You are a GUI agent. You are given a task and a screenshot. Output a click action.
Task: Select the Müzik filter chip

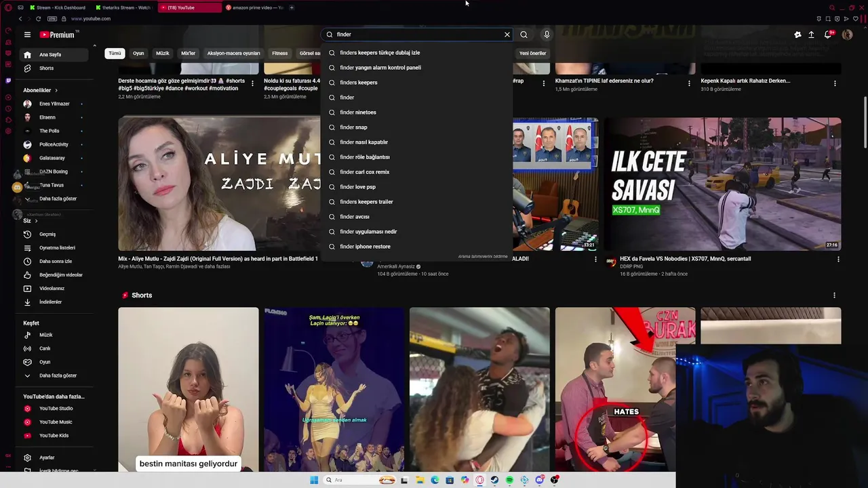coord(163,53)
